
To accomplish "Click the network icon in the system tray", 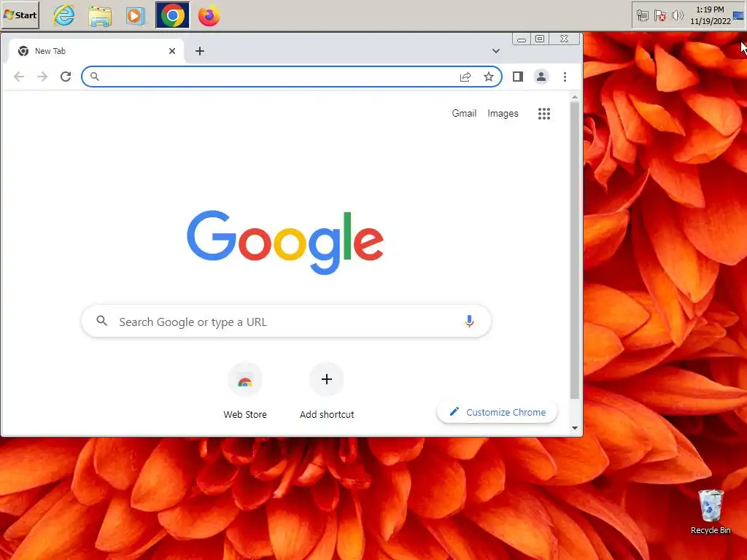I will (x=642, y=16).
